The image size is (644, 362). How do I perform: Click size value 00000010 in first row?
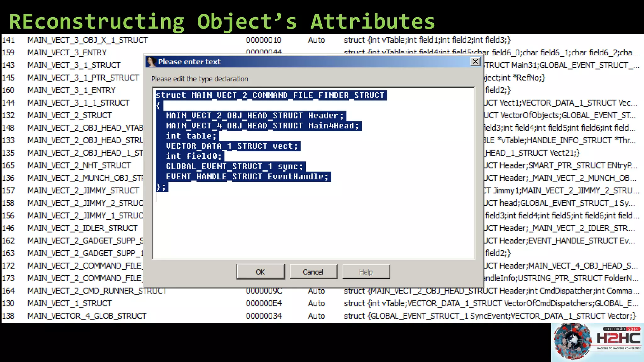[264, 40]
